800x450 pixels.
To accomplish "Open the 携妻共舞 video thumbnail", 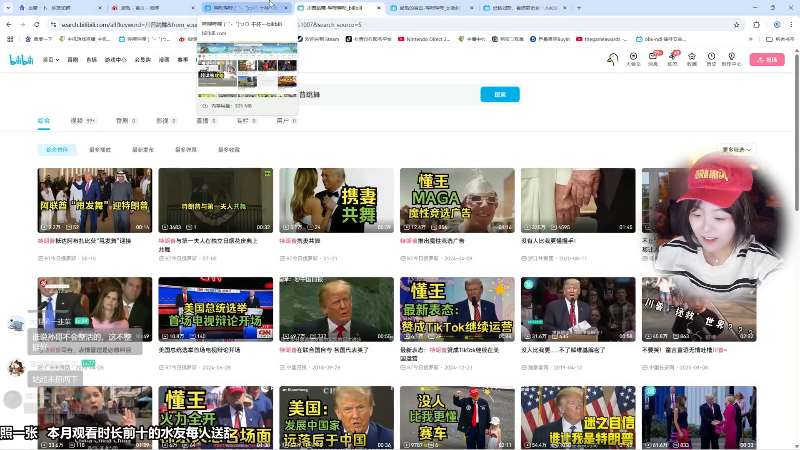I will point(336,201).
